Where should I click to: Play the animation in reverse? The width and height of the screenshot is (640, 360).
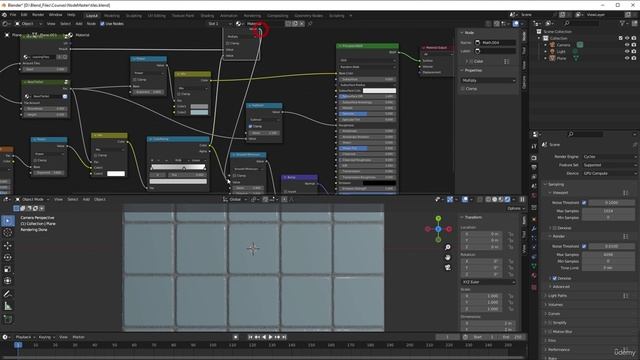click(264, 337)
